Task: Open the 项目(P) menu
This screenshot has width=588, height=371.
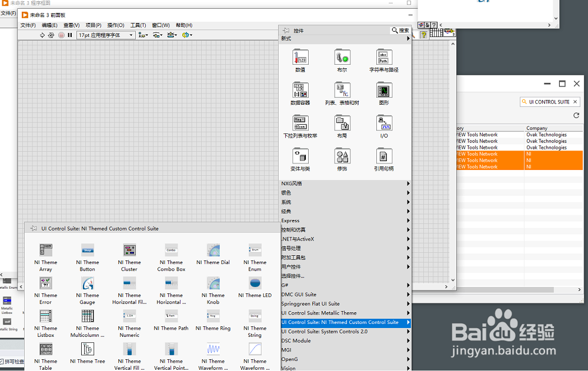Action: (93, 25)
